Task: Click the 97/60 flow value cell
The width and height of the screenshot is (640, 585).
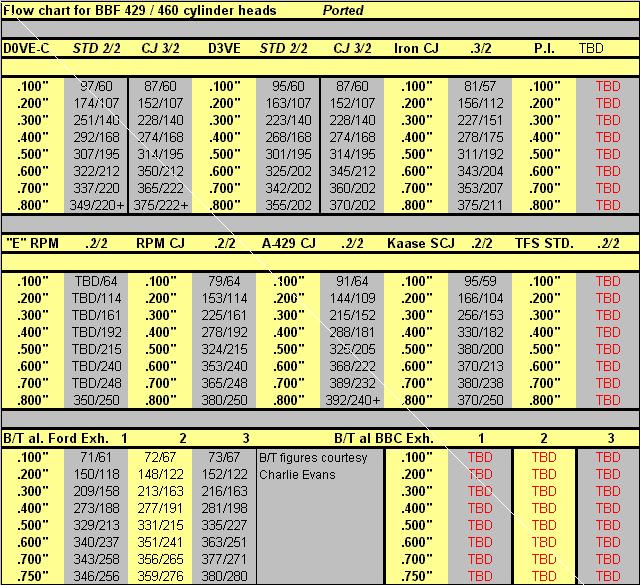Action: 96,86
